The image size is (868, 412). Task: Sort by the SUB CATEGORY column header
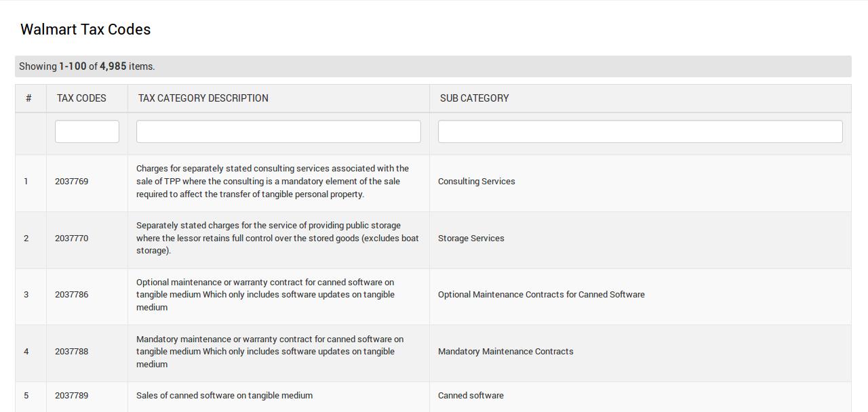click(x=474, y=98)
